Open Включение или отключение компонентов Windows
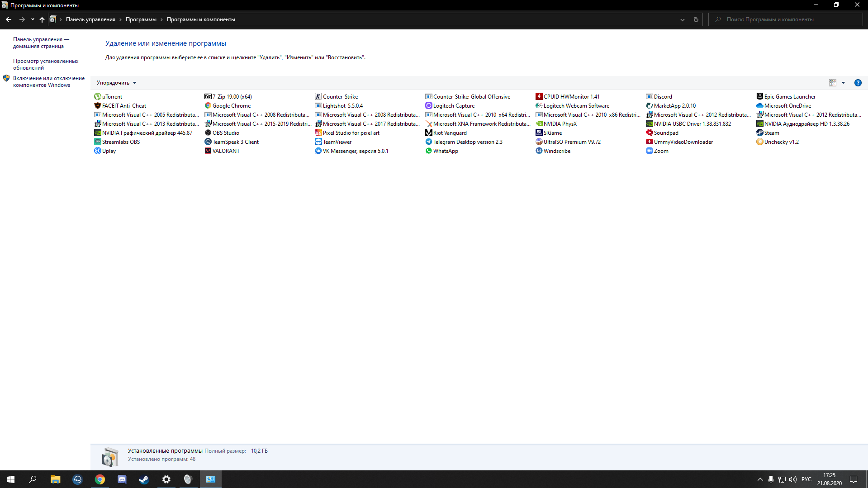The height and width of the screenshot is (488, 868). point(49,81)
